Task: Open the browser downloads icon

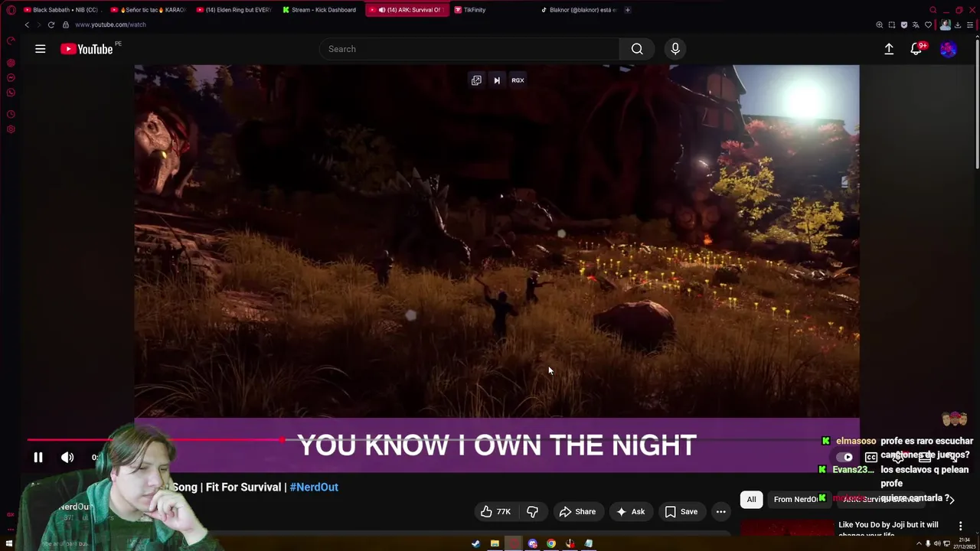Action: coord(957,24)
